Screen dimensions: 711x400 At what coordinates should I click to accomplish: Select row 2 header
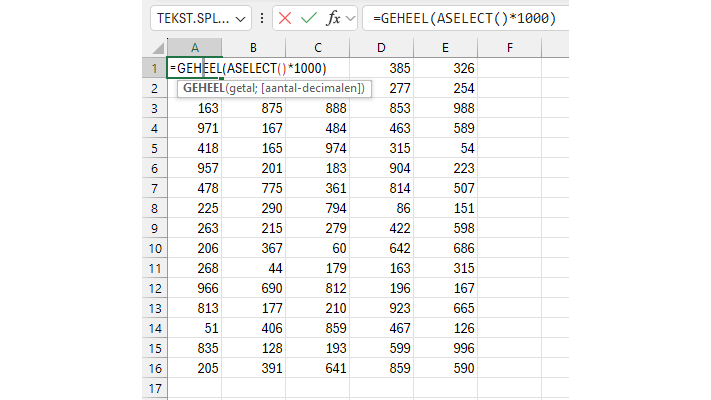[155, 88]
